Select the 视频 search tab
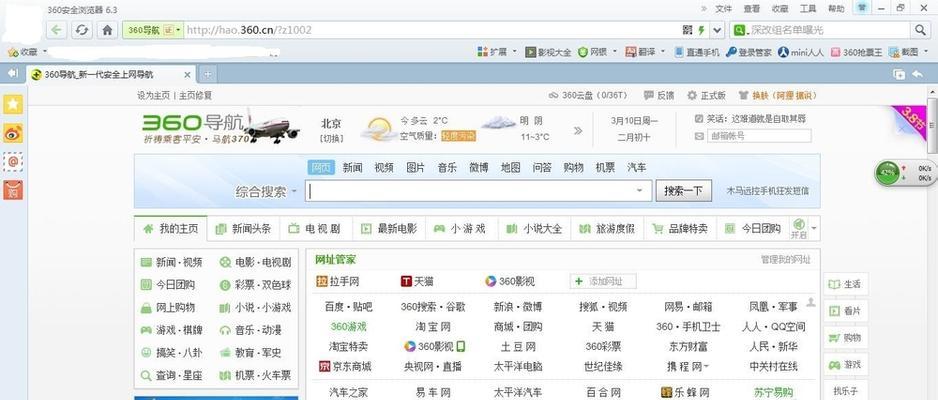Viewport: 938px width, 400px height. click(x=384, y=168)
